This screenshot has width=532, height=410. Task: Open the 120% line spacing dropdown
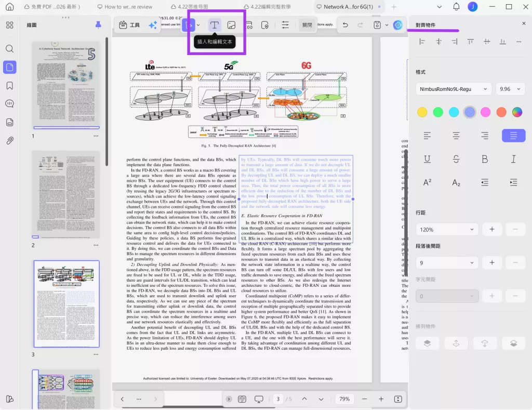point(447,230)
